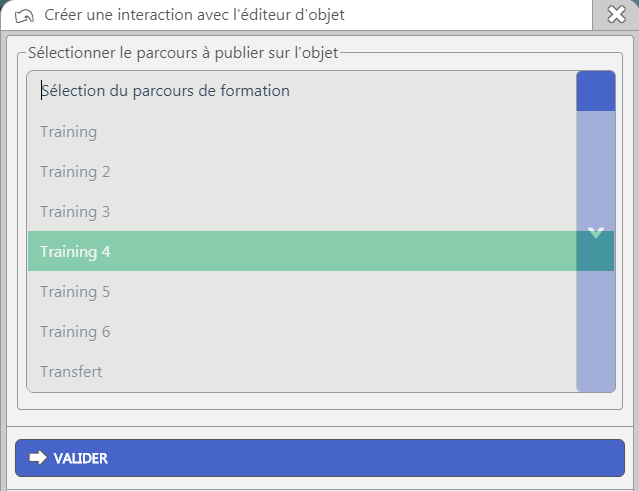Click the white arrow icon beside VALIDER
Viewport: 639px width, 491px height.
point(38,458)
